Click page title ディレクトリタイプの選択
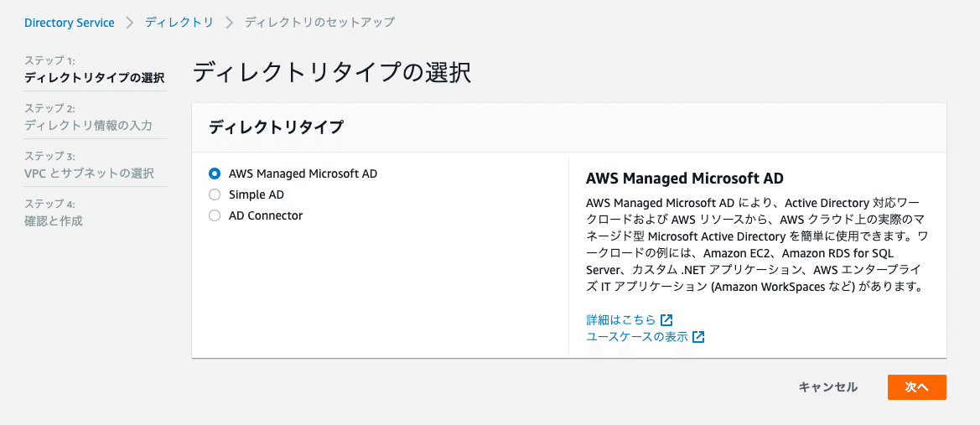 (x=331, y=72)
